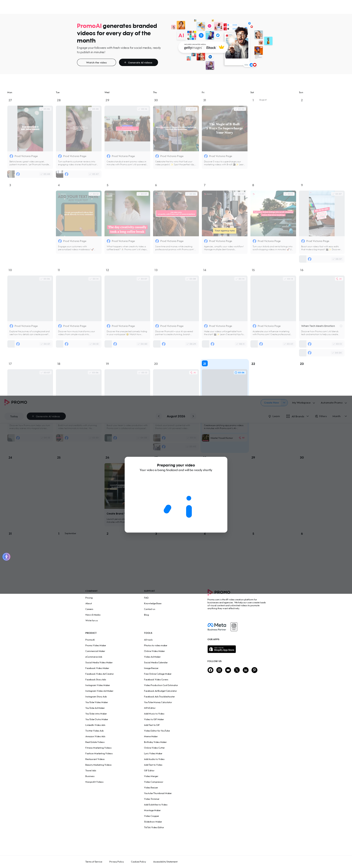Open the Automate Promo dropdown
This screenshot has width=352, height=868.
click(334, 402)
